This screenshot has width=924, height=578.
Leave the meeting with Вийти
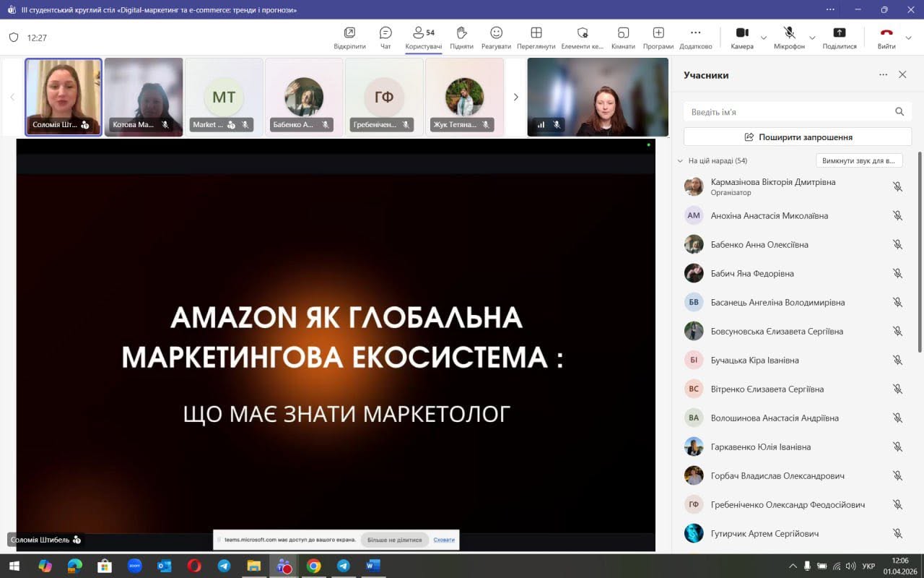click(886, 38)
